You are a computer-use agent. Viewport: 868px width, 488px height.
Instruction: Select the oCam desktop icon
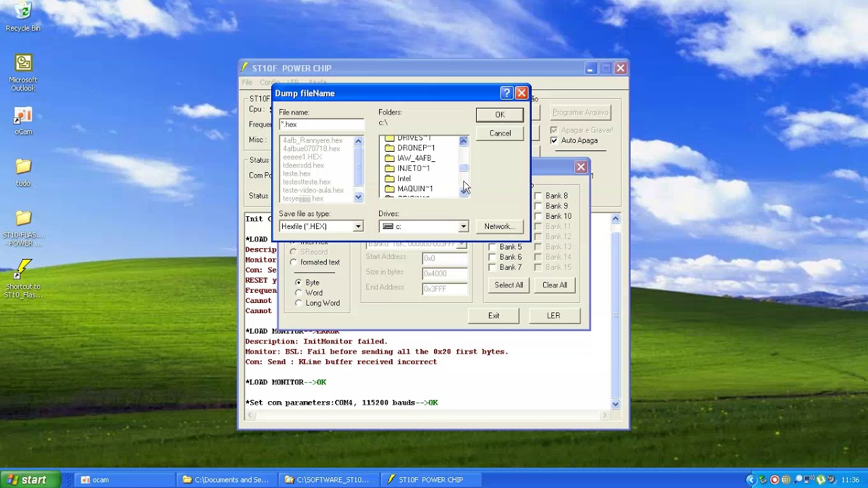click(23, 121)
